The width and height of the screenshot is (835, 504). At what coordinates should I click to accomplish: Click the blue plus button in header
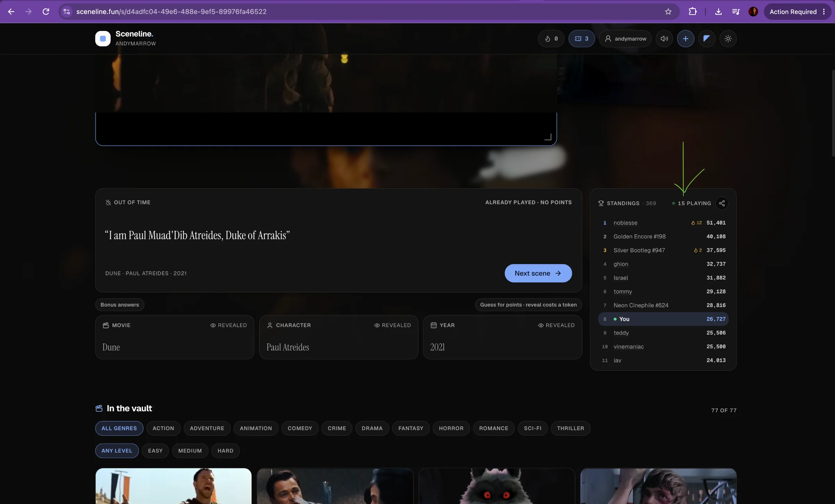click(x=685, y=39)
